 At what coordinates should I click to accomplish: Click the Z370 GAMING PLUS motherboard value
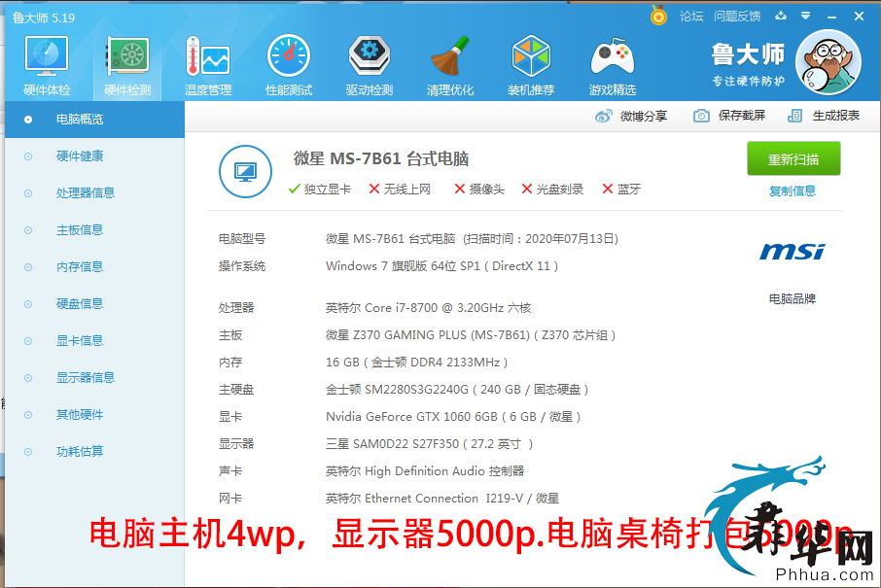point(471,335)
